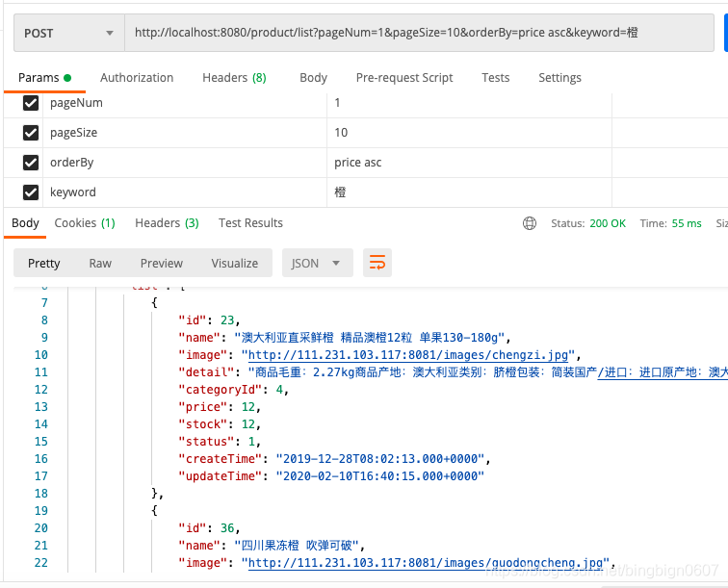Image resolution: width=728 pixels, height=588 pixels.
Task: Edit the pageNum value 1
Action: (x=469, y=103)
